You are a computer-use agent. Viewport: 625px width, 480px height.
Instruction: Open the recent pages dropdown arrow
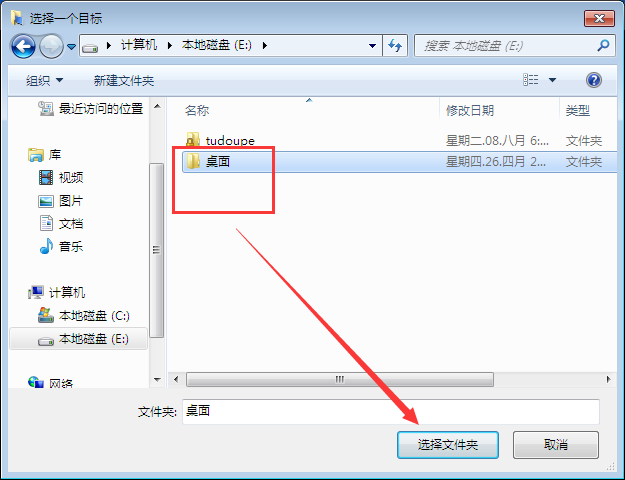pyautogui.click(x=71, y=47)
